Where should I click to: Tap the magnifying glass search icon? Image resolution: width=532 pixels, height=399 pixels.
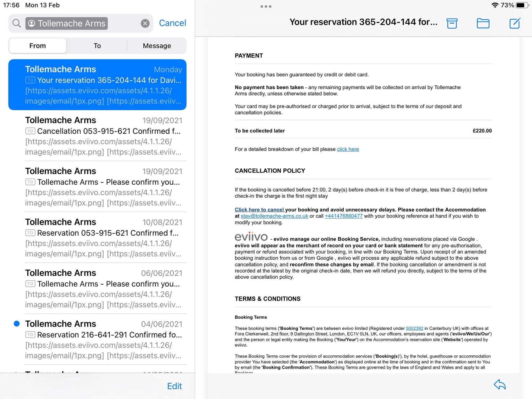16,23
